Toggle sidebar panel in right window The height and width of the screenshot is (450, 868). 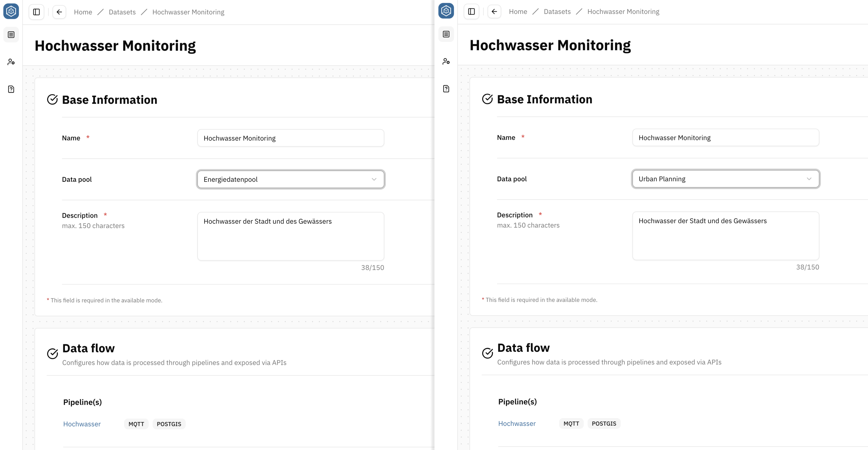[x=471, y=12]
